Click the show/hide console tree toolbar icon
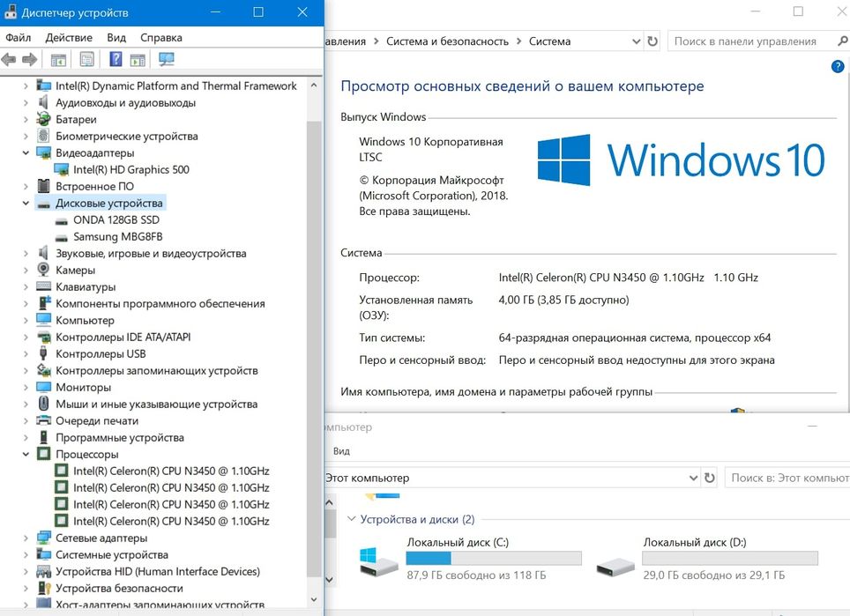This screenshot has width=850, height=616. pyautogui.click(x=58, y=60)
